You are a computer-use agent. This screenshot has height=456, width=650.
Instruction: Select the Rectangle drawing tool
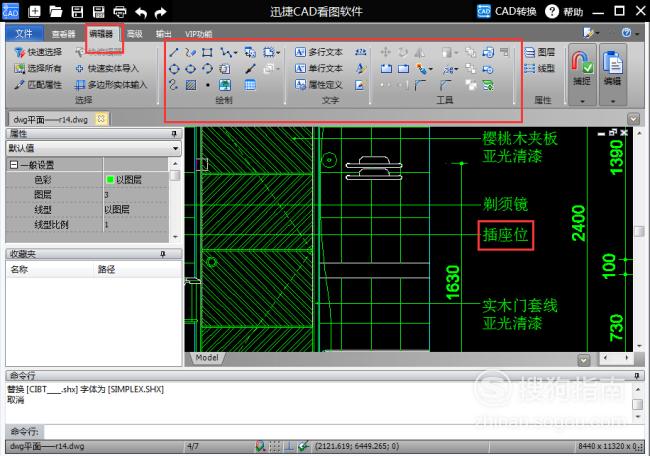pos(207,52)
